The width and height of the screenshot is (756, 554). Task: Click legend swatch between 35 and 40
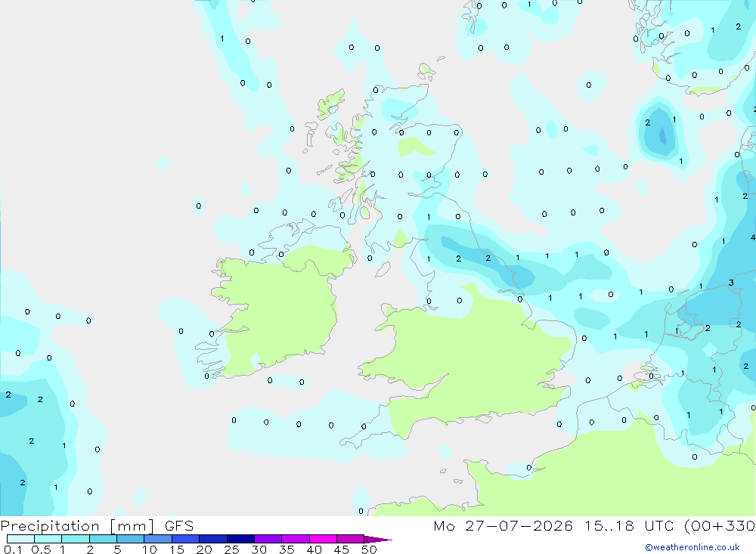click(x=295, y=539)
